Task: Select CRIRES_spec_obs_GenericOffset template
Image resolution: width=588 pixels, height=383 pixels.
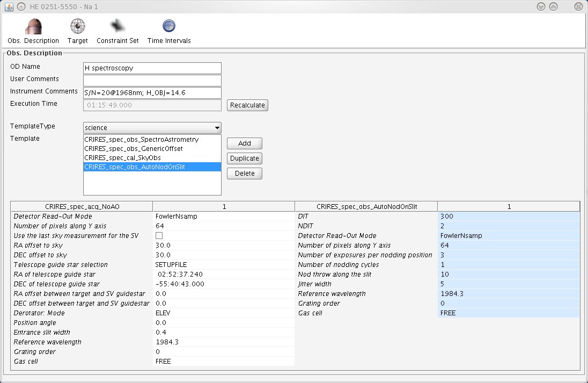Action: [x=152, y=148]
